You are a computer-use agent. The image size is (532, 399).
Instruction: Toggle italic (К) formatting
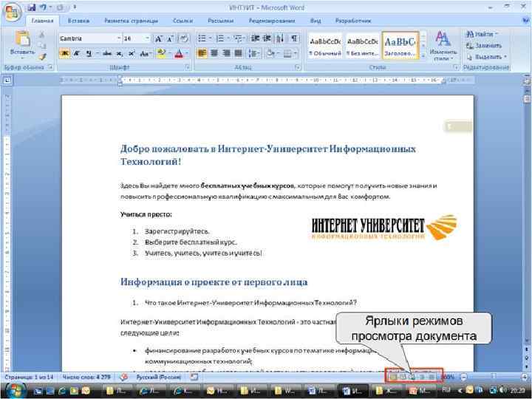(76, 54)
